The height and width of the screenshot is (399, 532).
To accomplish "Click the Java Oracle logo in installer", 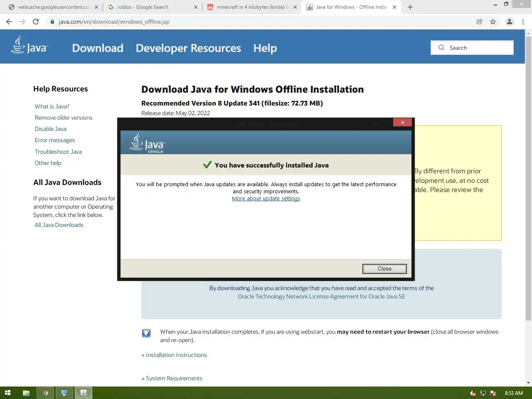I will point(148,143).
